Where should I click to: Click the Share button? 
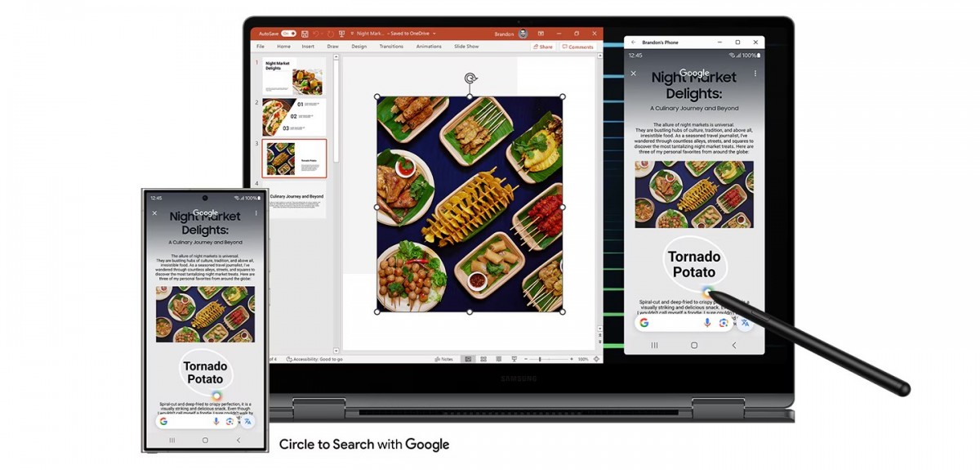[x=542, y=47]
